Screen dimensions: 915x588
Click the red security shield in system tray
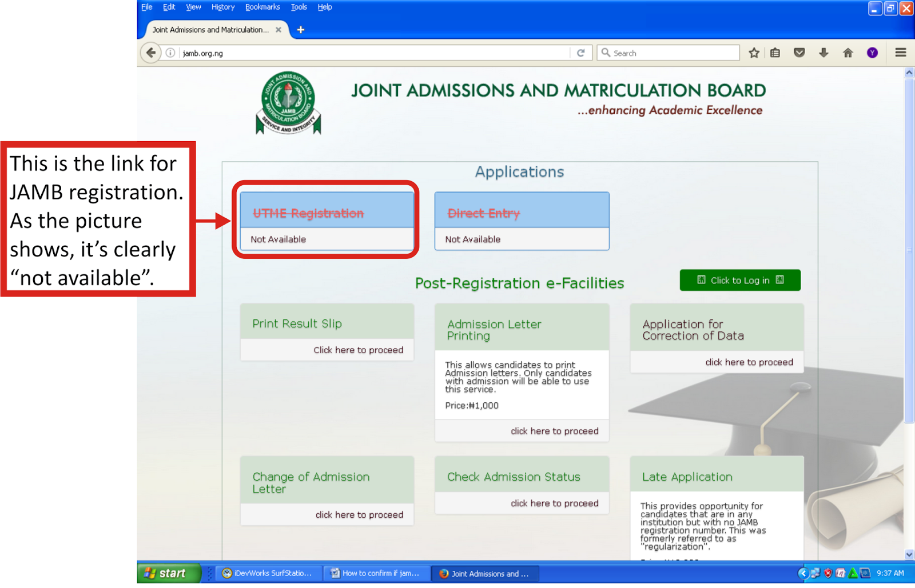point(828,573)
